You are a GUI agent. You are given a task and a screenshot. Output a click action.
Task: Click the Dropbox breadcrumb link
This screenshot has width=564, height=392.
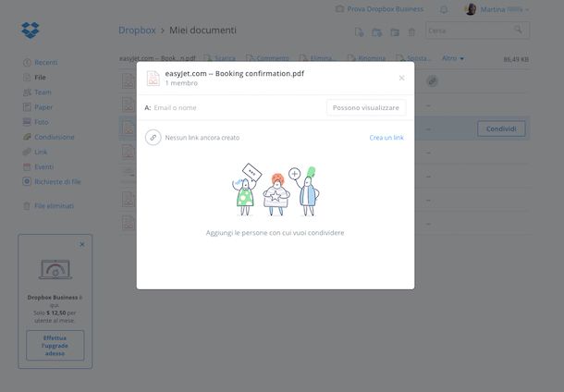click(x=137, y=31)
